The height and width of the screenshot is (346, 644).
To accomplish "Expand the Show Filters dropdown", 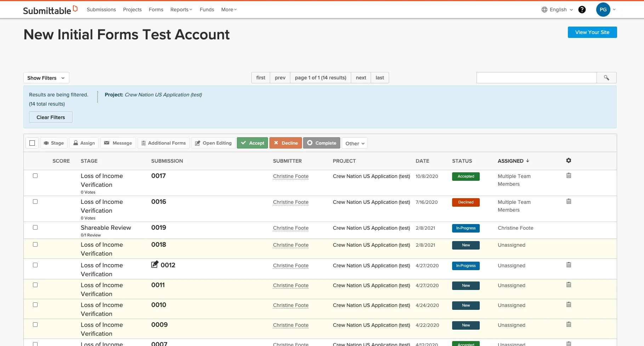I will (46, 78).
